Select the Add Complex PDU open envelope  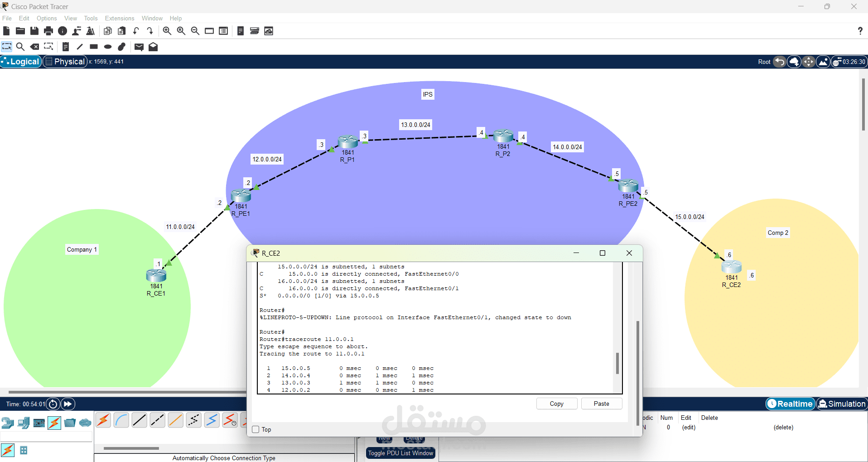[x=153, y=47]
